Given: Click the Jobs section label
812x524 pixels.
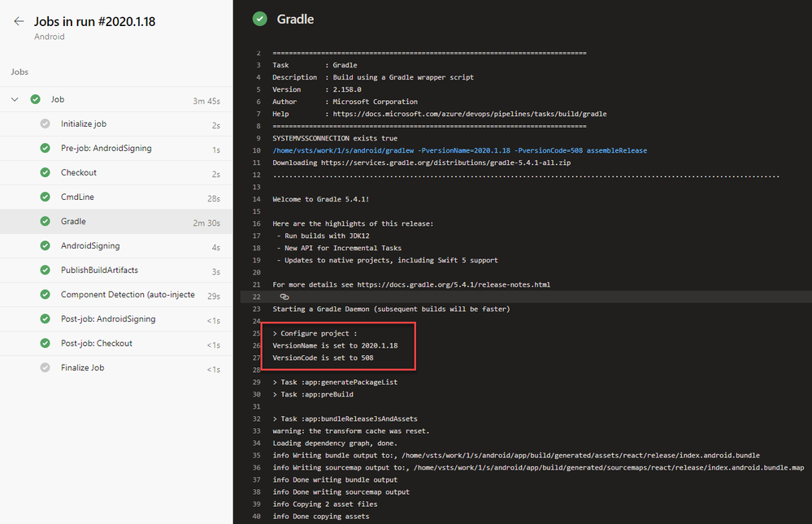Looking at the screenshot, I should [20, 72].
